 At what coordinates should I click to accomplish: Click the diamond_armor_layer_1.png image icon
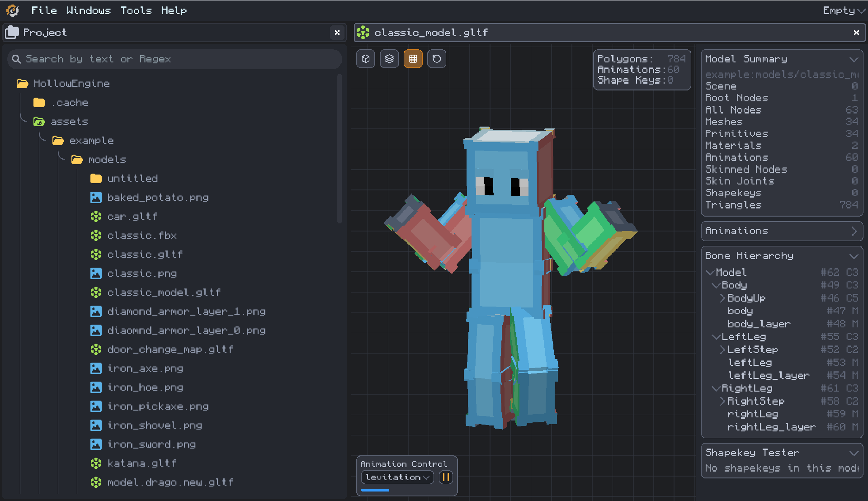[96, 312]
